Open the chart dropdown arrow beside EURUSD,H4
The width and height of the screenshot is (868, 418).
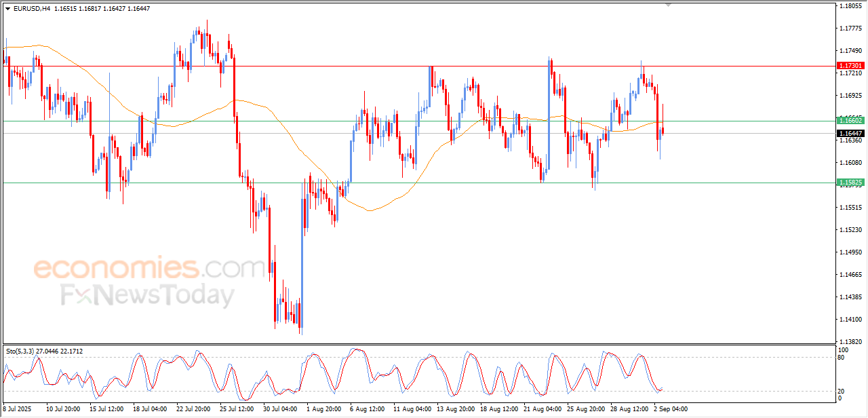7,9
